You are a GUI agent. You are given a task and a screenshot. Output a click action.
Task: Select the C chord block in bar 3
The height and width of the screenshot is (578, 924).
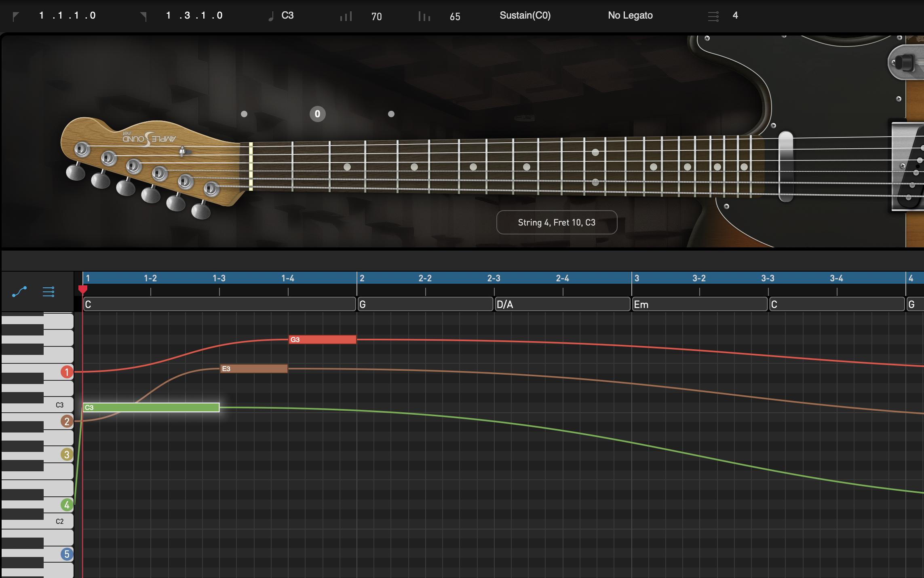click(x=837, y=304)
